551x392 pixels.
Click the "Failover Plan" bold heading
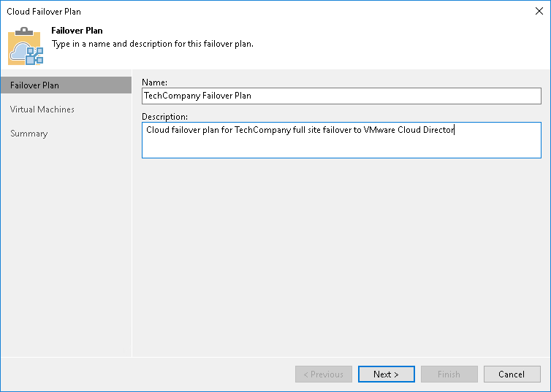click(77, 31)
